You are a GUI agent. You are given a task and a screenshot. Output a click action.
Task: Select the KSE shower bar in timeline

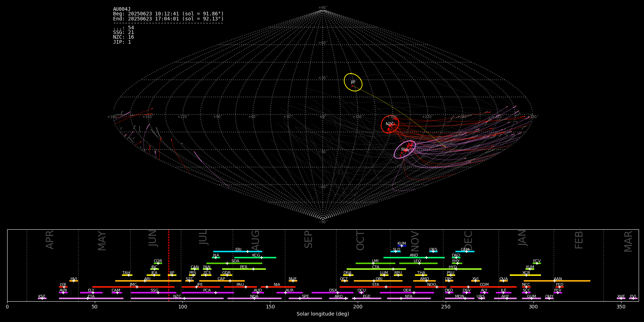coord(42,298)
